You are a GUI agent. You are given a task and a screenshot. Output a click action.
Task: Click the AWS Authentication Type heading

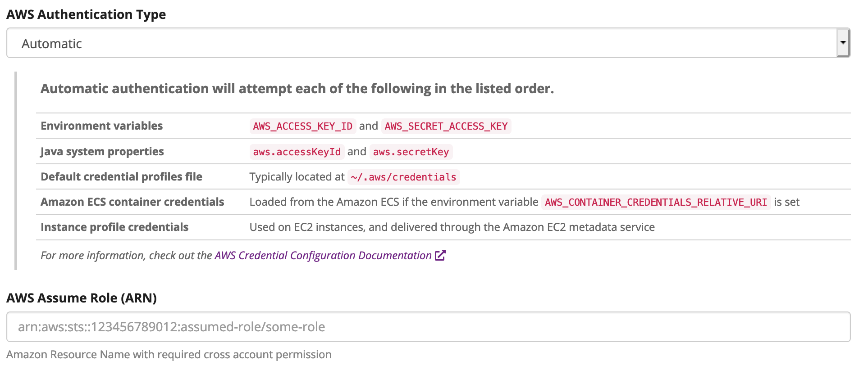coord(86,14)
